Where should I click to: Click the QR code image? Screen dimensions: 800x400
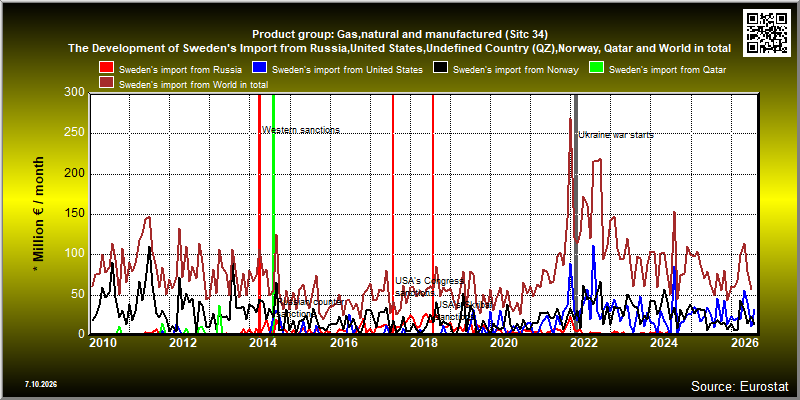[x=767, y=32]
